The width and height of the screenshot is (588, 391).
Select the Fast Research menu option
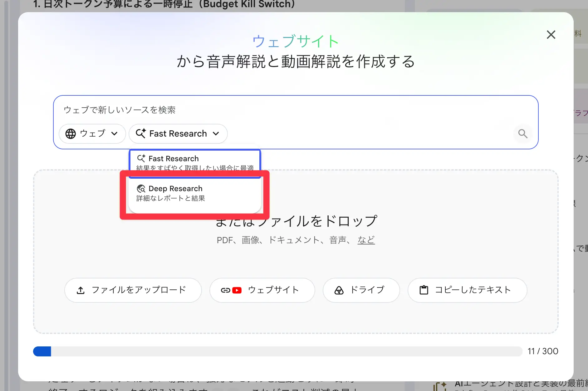point(195,163)
